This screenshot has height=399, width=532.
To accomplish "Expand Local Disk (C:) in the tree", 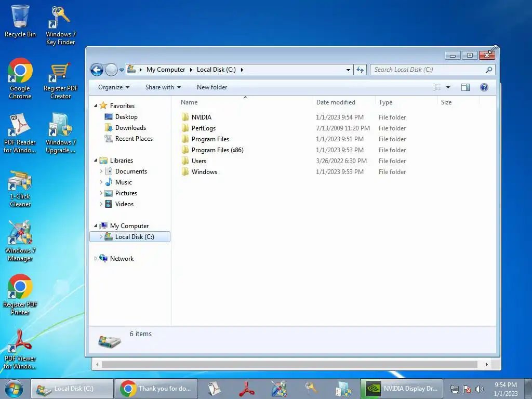I will click(101, 237).
